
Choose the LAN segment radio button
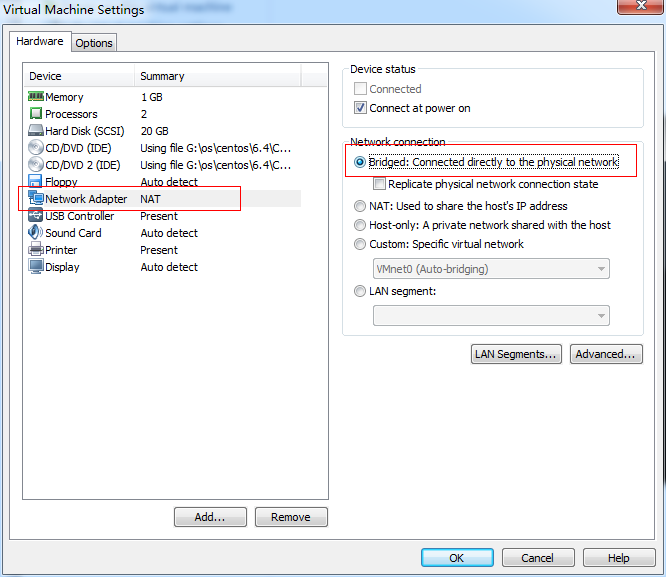click(360, 291)
